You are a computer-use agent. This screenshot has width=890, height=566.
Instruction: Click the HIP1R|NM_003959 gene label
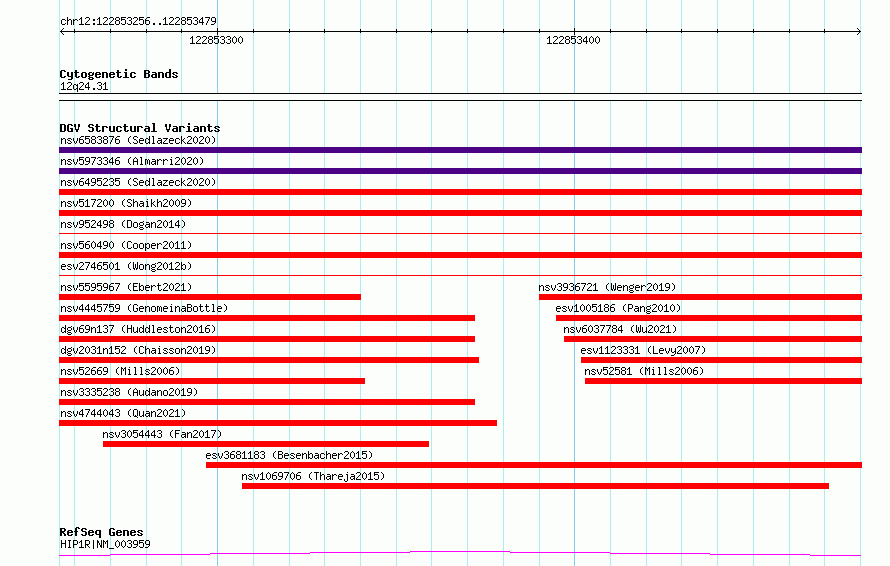105,544
